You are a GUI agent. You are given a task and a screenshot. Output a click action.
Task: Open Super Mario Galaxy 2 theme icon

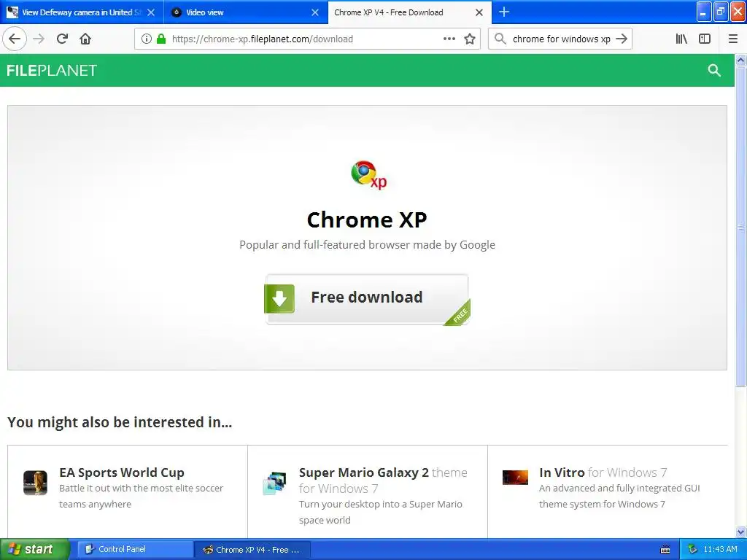(x=275, y=483)
